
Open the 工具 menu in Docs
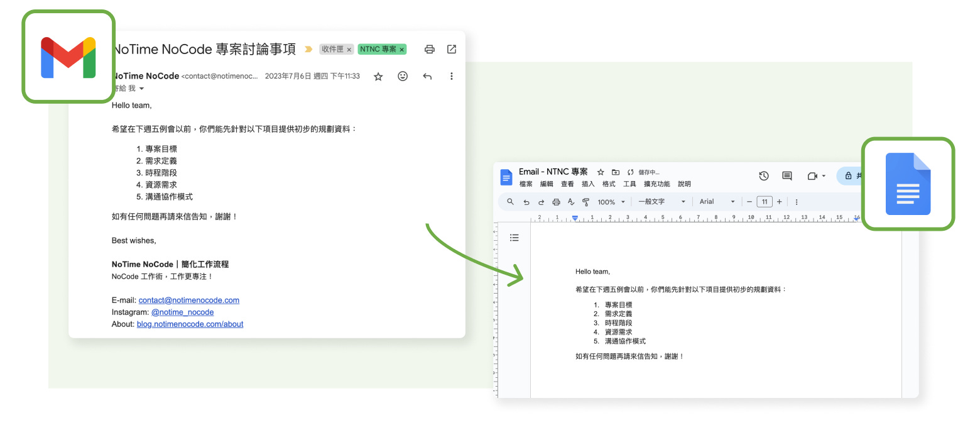click(x=629, y=184)
